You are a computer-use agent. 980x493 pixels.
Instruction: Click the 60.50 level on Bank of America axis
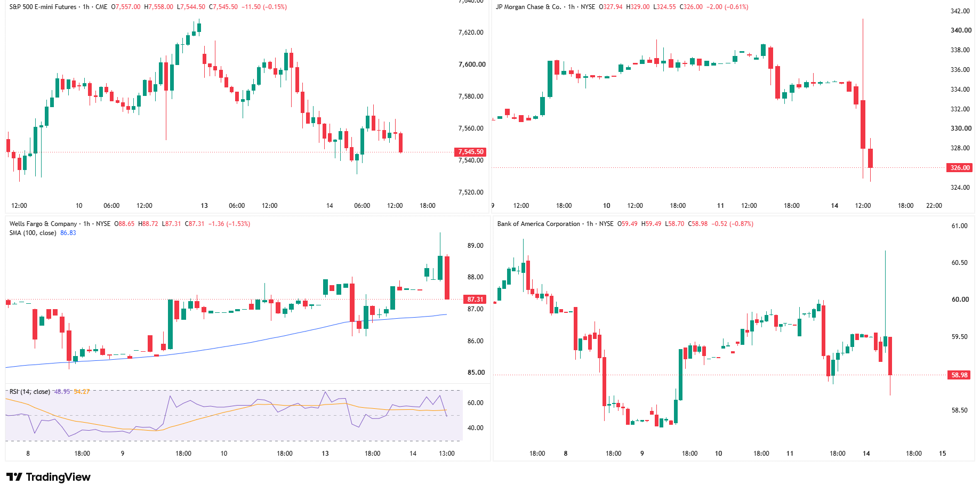[x=960, y=263]
